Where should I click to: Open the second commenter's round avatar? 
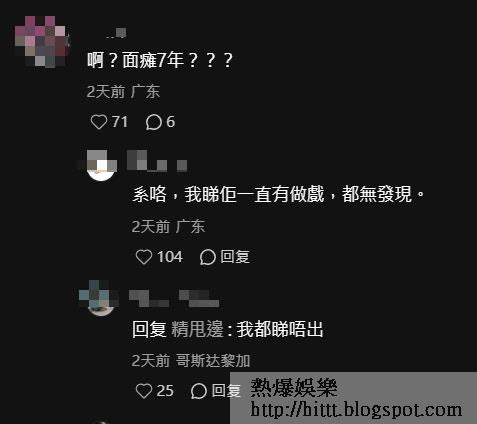pos(101,165)
